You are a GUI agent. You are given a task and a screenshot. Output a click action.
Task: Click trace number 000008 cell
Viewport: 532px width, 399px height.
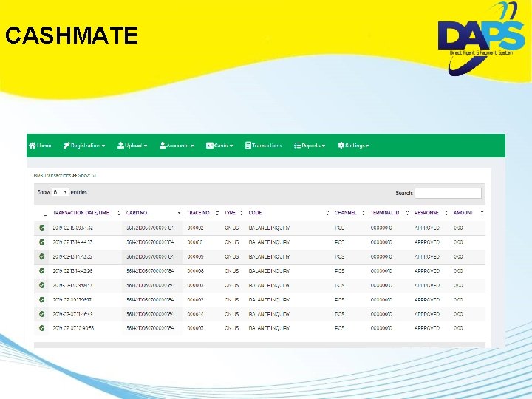pos(195,271)
